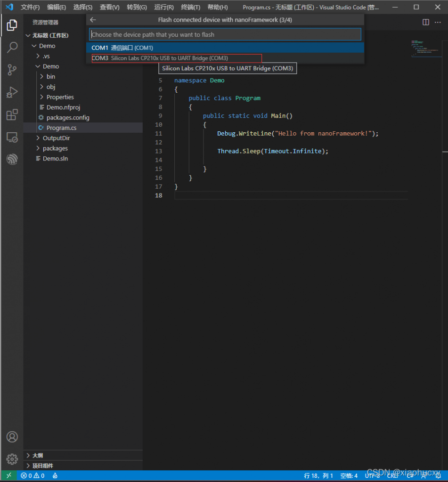This screenshot has width=448, height=482.
Task: Open the Espressif IDF icon in sidebar
Action: point(12,159)
